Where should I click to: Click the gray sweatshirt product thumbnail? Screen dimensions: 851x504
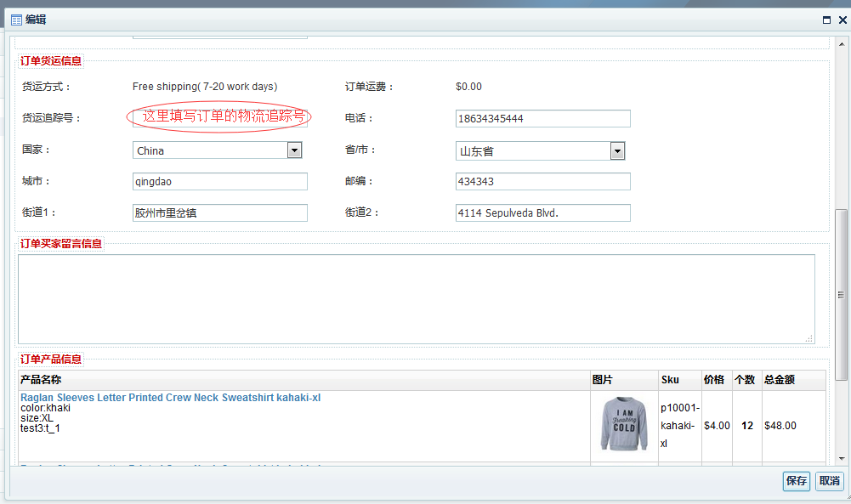click(624, 424)
